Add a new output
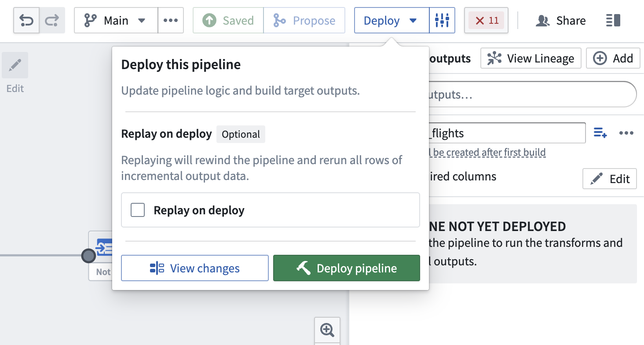This screenshot has height=345, width=644. point(613,58)
